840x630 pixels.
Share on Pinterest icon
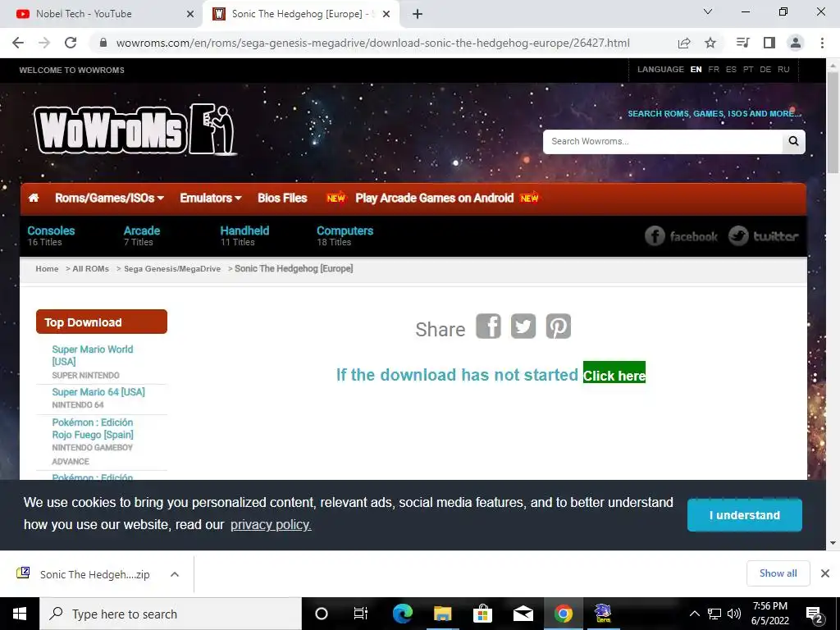[x=558, y=326]
